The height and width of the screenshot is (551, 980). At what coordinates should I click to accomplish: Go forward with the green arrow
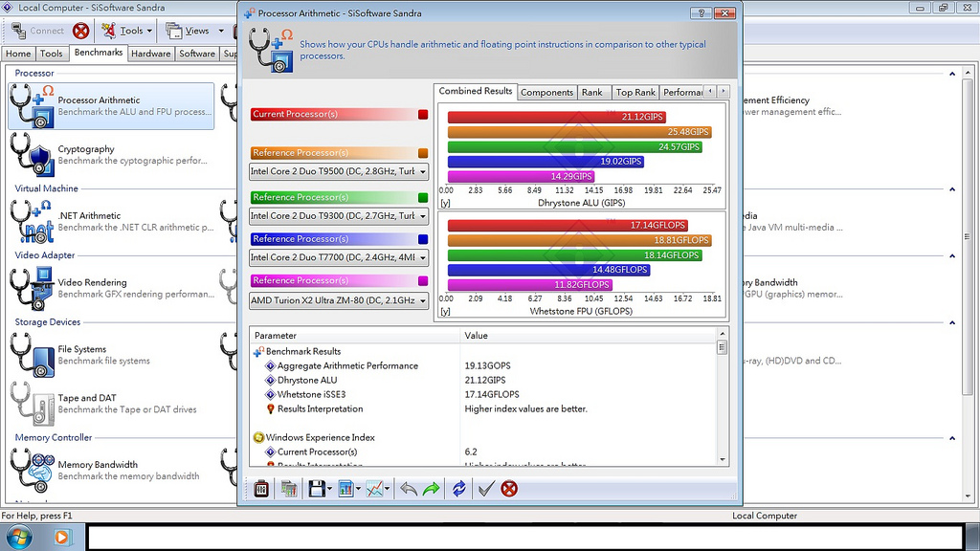click(x=432, y=489)
